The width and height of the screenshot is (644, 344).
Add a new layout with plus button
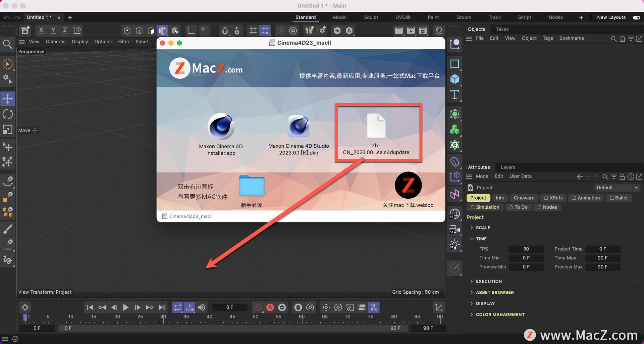tap(581, 17)
